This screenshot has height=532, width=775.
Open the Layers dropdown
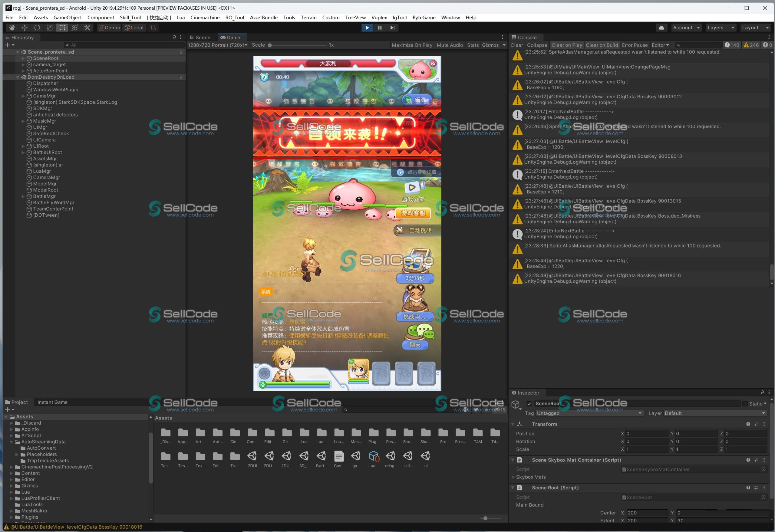(721, 28)
